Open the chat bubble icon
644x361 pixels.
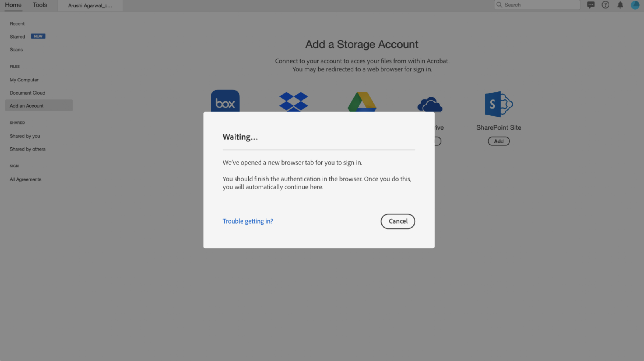(x=591, y=5)
